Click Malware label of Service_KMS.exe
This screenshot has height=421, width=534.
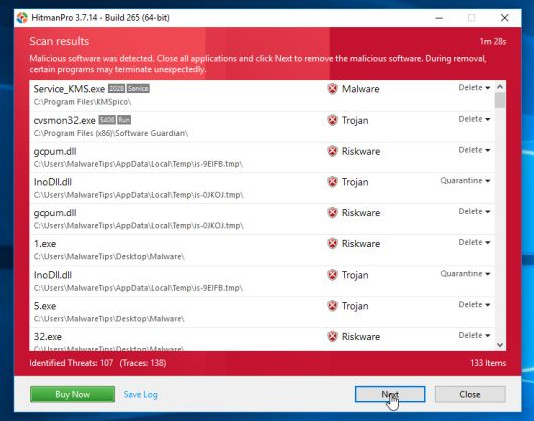click(x=361, y=89)
